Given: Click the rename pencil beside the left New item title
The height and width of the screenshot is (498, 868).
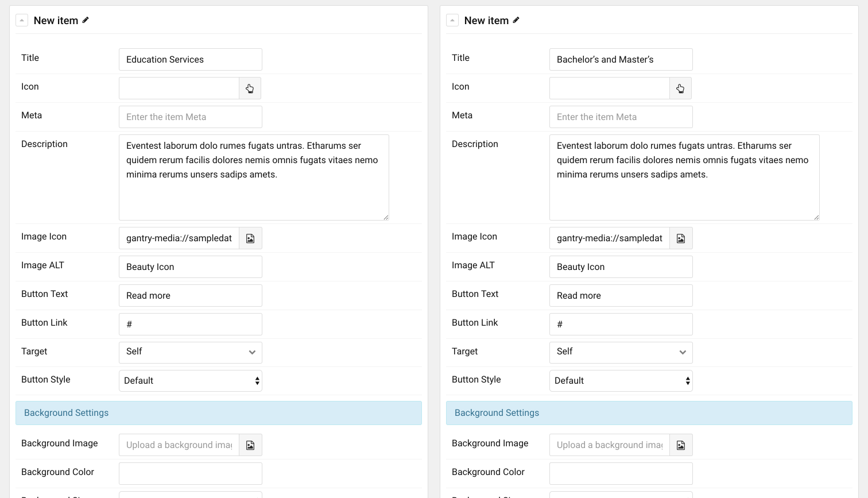Looking at the screenshot, I should click(x=85, y=20).
